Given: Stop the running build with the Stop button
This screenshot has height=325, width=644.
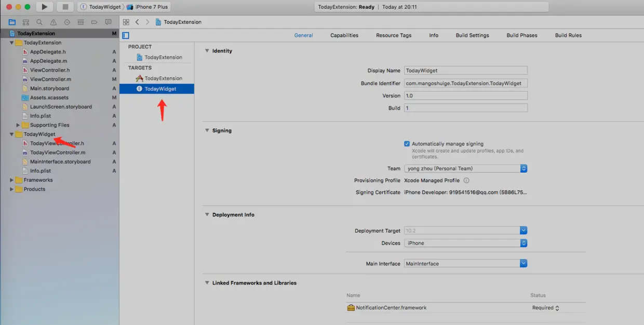Looking at the screenshot, I should tap(65, 7).
